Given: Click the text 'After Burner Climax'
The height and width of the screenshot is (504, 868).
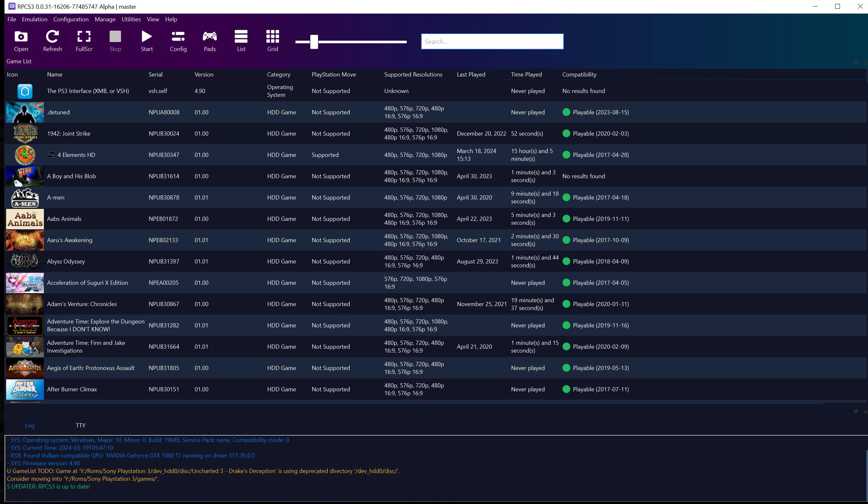Looking at the screenshot, I should (x=72, y=389).
